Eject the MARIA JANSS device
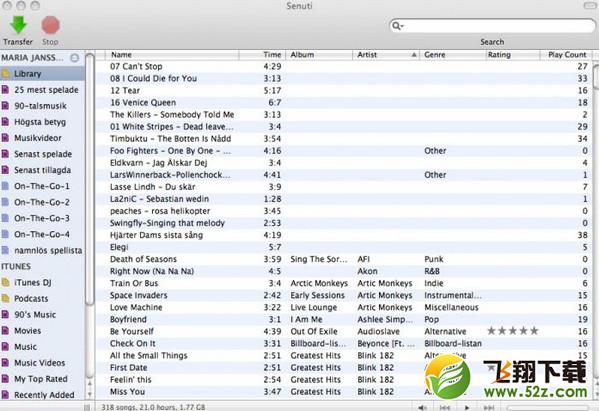Viewport: 599px width, 411px height. 75,58
